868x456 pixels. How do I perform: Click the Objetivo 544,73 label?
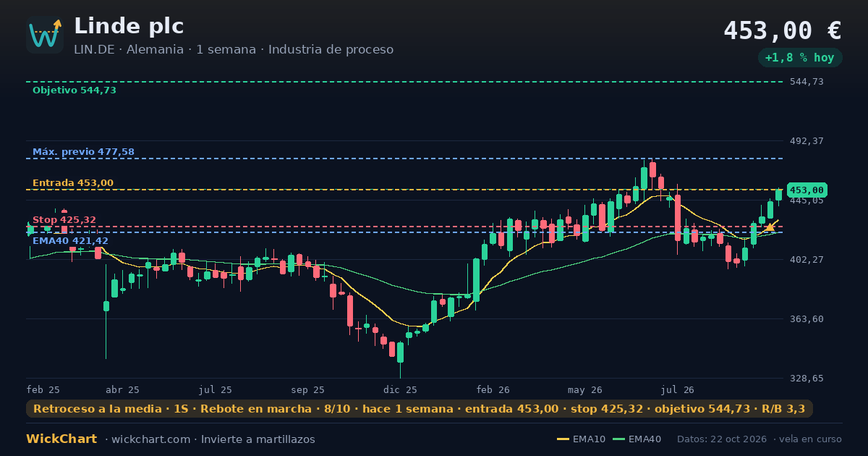pos(75,90)
